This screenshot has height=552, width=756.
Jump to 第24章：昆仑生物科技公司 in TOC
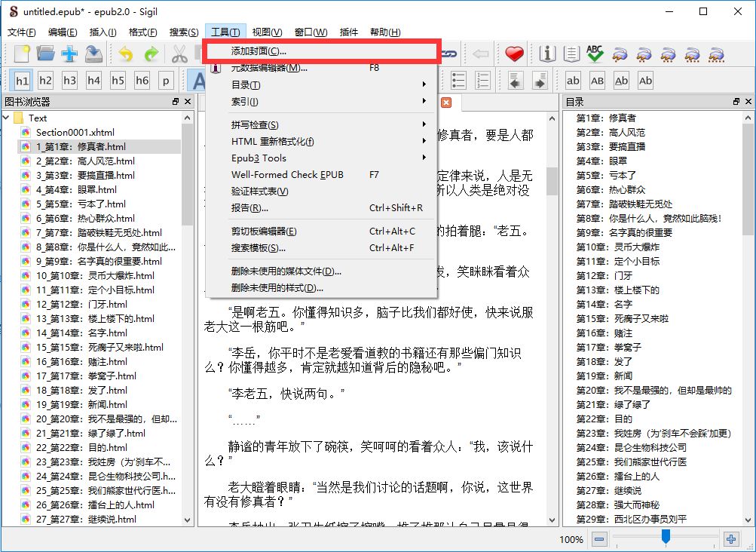pyautogui.click(x=632, y=447)
